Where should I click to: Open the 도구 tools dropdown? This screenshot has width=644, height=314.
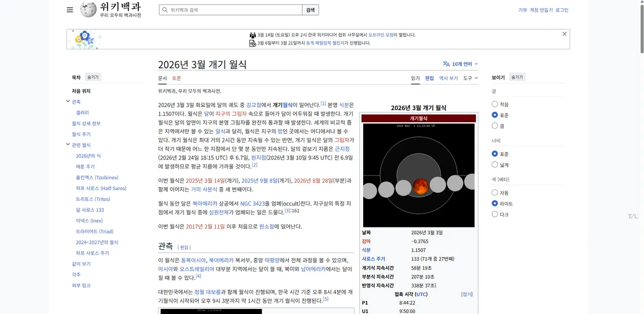click(470, 78)
